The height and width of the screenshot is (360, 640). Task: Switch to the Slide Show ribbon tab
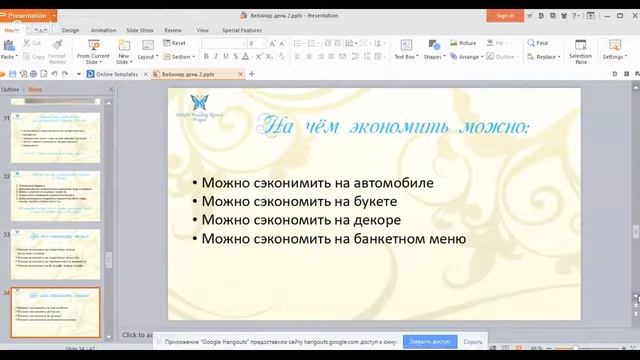[140, 30]
